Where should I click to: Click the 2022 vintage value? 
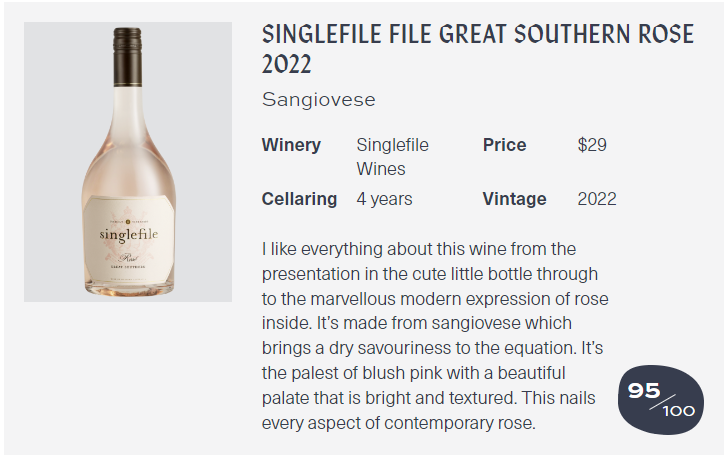tap(597, 199)
